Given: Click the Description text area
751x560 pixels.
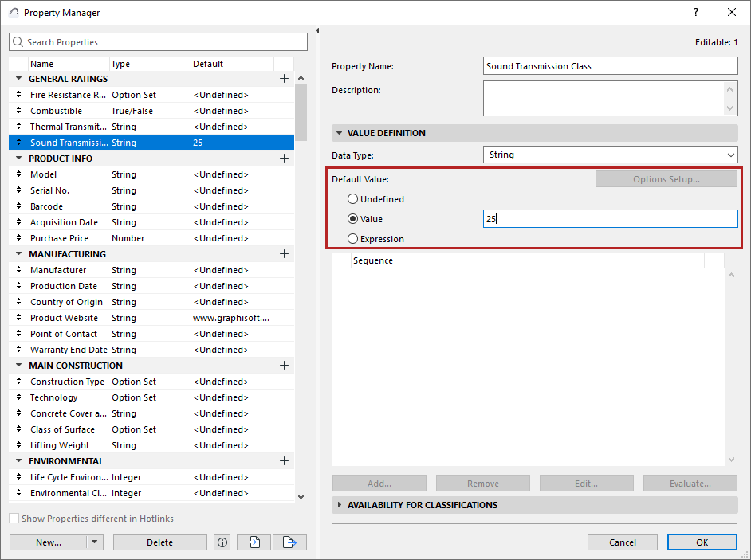Looking at the screenshot, I should coord(610,99).
